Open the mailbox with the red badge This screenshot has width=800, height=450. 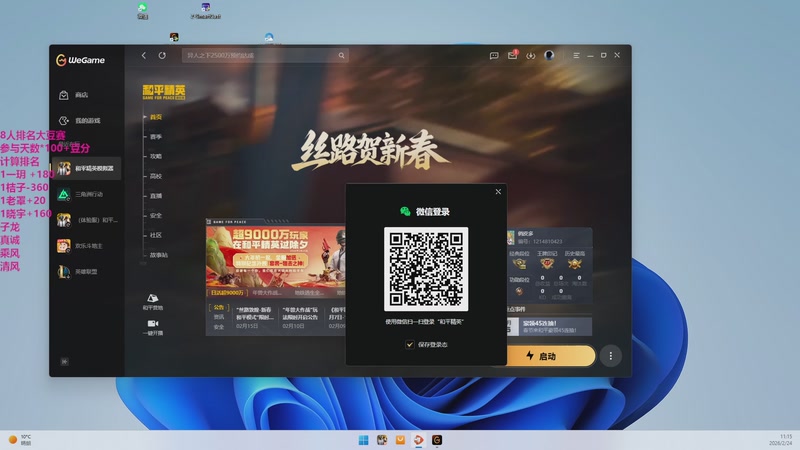[512, 55]
